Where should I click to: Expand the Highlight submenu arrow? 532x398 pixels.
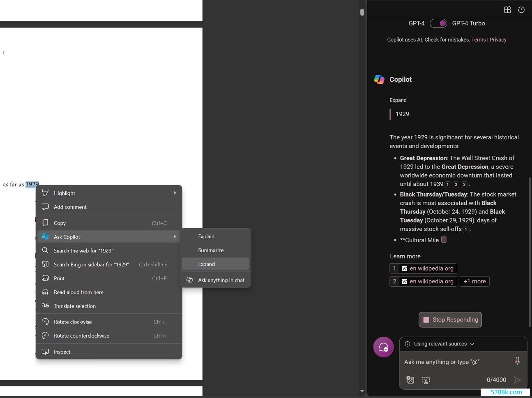click(x=175, y=193)
